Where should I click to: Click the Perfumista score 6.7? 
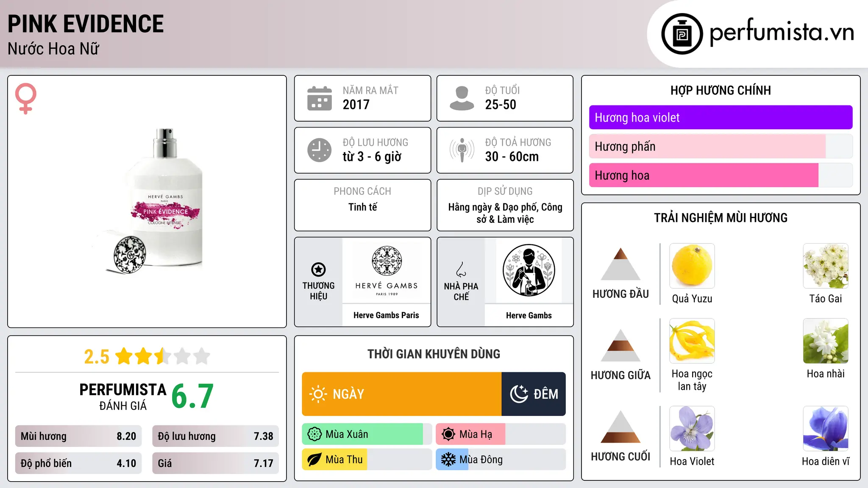pyautogui.click(x=192, y=396)
